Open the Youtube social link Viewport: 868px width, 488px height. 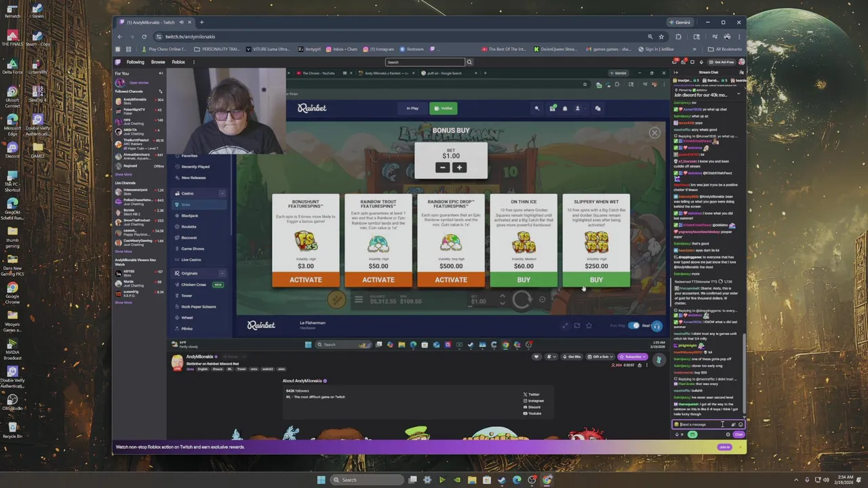tap(532, 413)
